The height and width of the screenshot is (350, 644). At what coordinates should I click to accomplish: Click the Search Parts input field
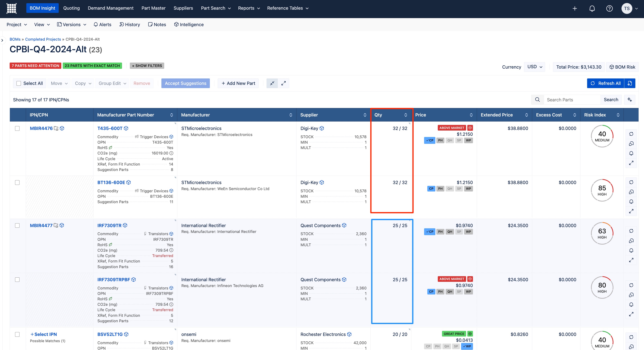pos(572,100)
